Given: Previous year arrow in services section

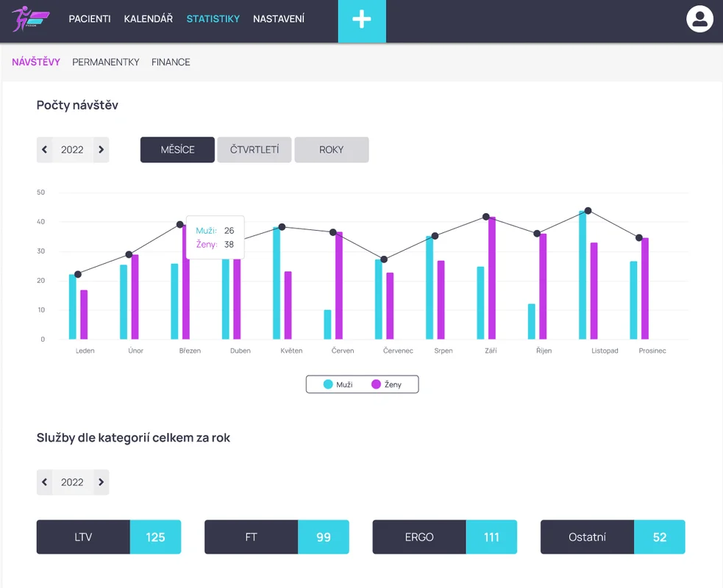Looking at the screenshot, I should click(x=45, y=482).
